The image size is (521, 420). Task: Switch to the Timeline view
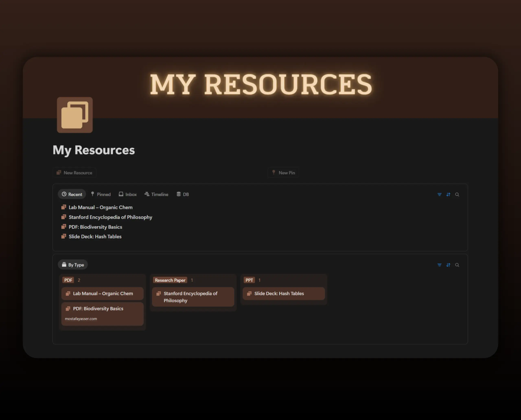click(156, 194)
